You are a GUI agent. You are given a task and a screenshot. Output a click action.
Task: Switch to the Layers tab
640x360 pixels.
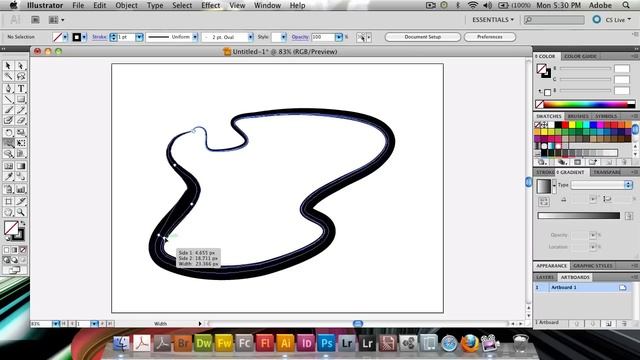click(x=545, y=277)
